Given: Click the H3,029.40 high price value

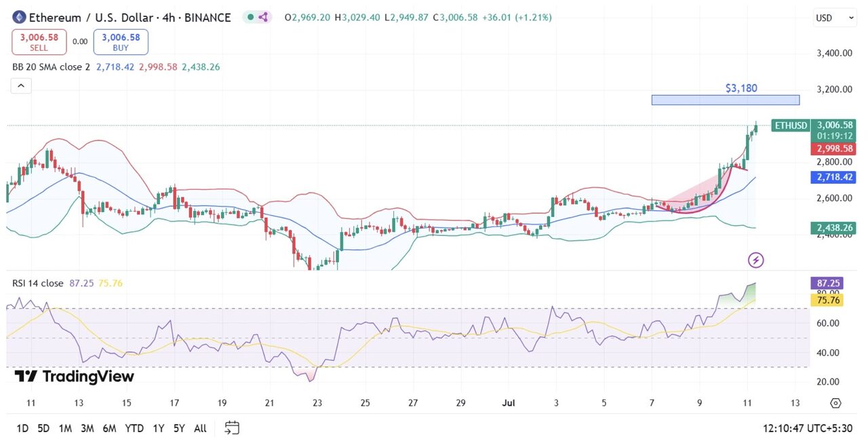Looking at the screenshot, I should (x=358, y=18).
